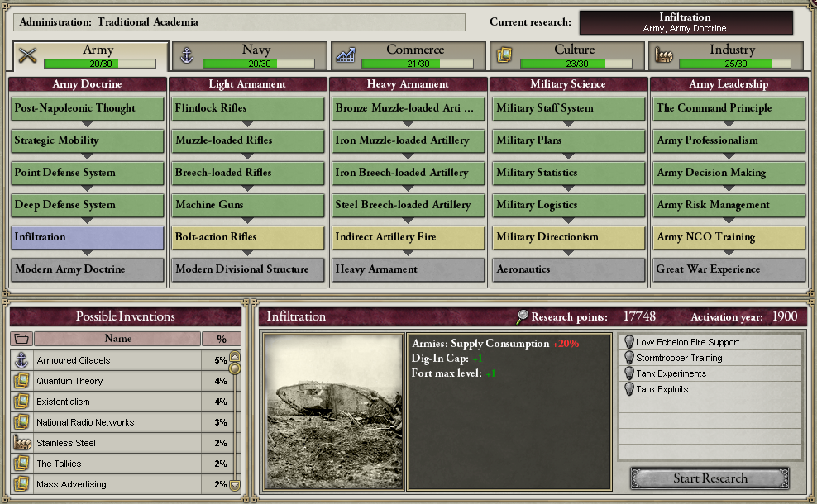Sort inventions by the % column
The image size is (817, 504).
222,339
